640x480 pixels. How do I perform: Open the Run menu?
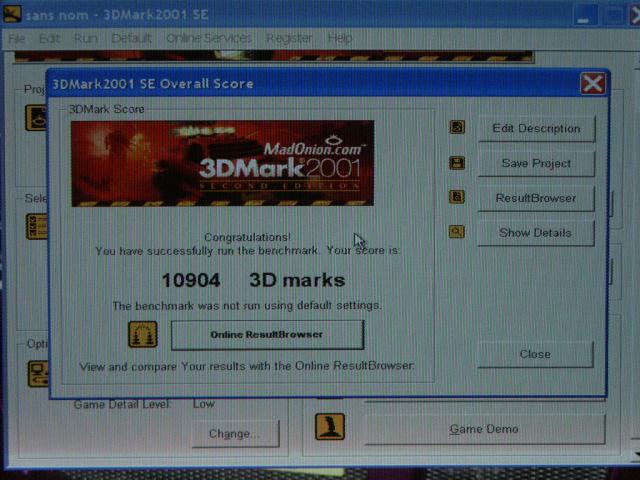pos(86,38)
